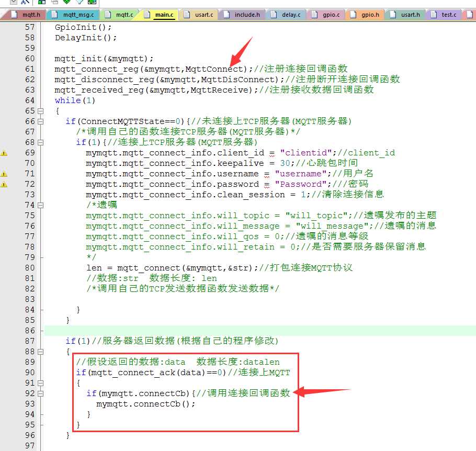Click the len = mqtt_connect call
This screenshot has height=451, width=476.
(173, 268)
